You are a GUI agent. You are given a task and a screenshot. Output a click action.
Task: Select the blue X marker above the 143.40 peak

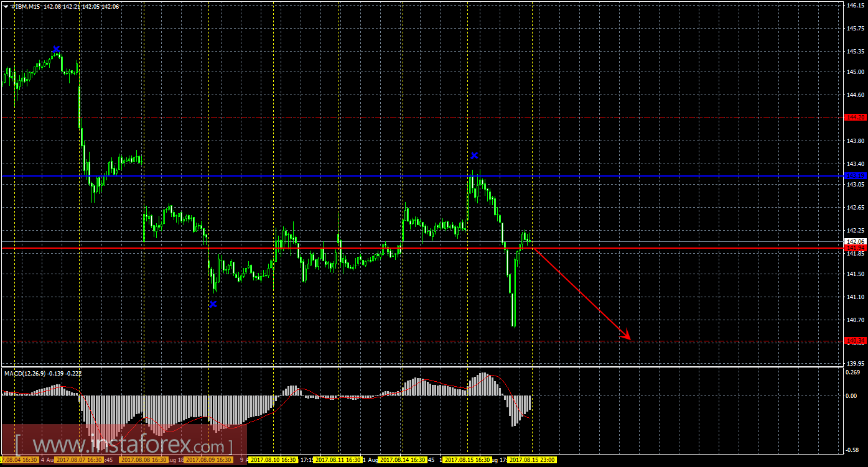[474, 155]
